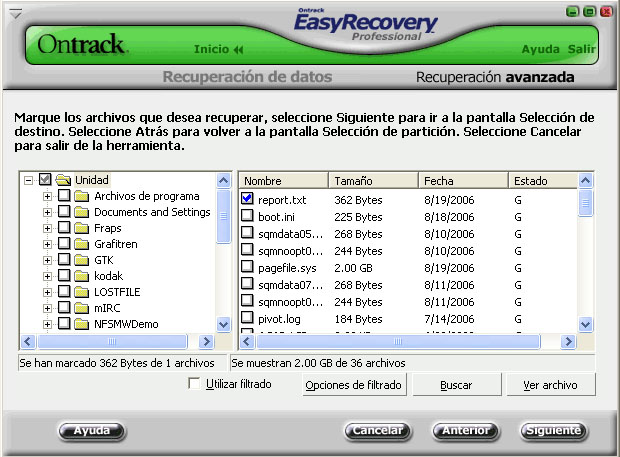Check the Fraps folder checkbox
620x457 pixels.
tap(64, 227)
